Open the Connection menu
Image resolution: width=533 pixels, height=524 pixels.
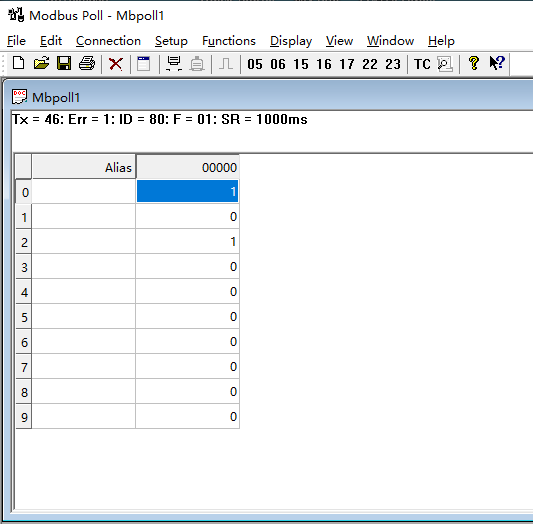pyautogui.click(x=108, y=41)
